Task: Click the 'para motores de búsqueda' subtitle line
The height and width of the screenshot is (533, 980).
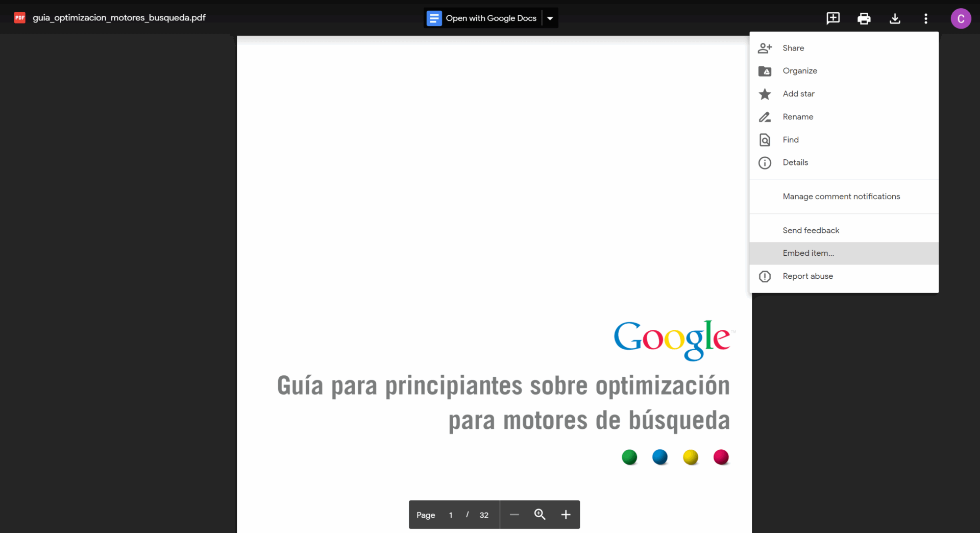Action: point(589,422)
